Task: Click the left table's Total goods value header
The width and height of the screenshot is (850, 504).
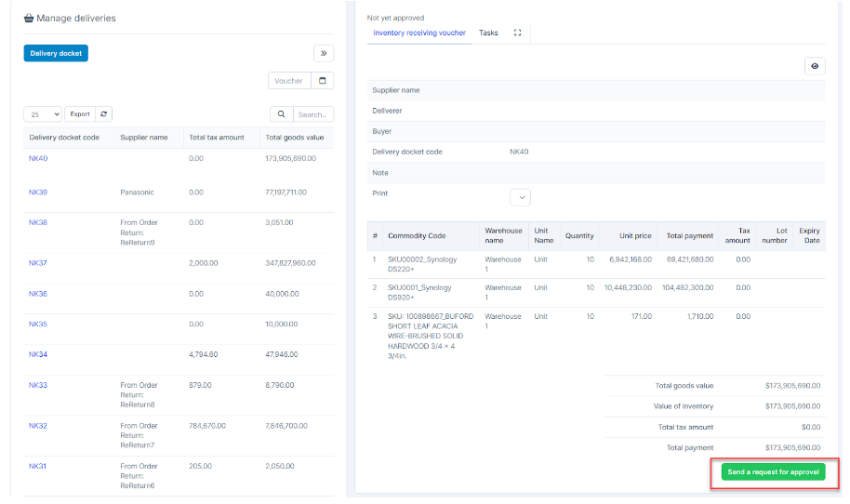Action: (x=295, y=137)
